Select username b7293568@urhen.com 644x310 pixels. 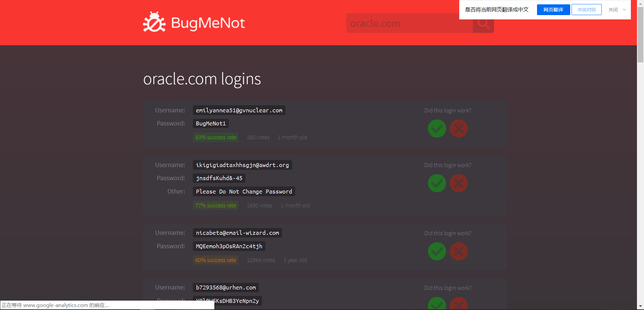click(226, 288)
